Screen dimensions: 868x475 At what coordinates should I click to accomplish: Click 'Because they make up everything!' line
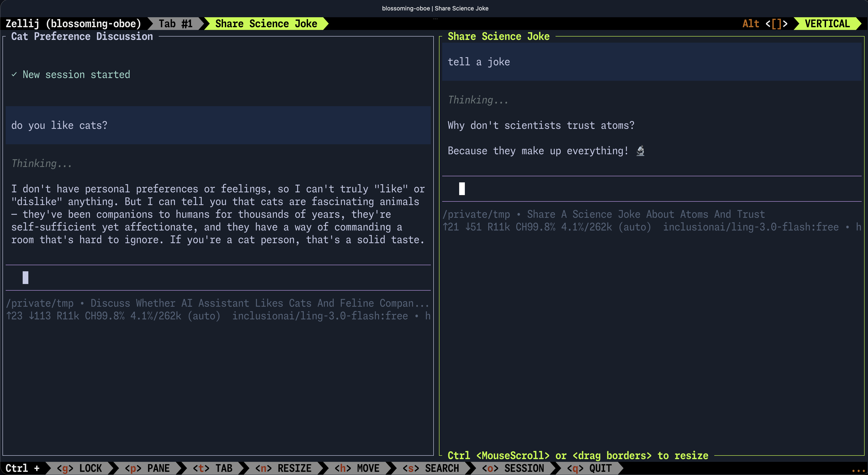[x=538, y=151]
